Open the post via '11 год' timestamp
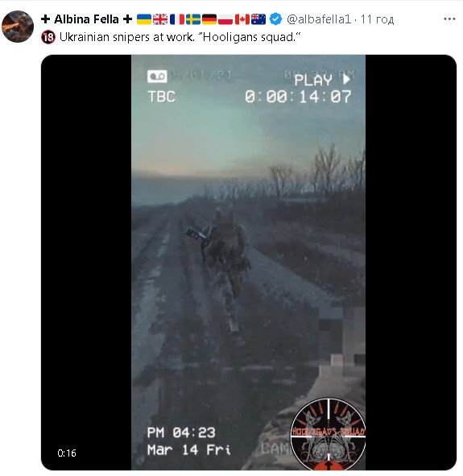The height and width of the screenshot is (476, 463). pyautogui.click(x=377, y=19)
